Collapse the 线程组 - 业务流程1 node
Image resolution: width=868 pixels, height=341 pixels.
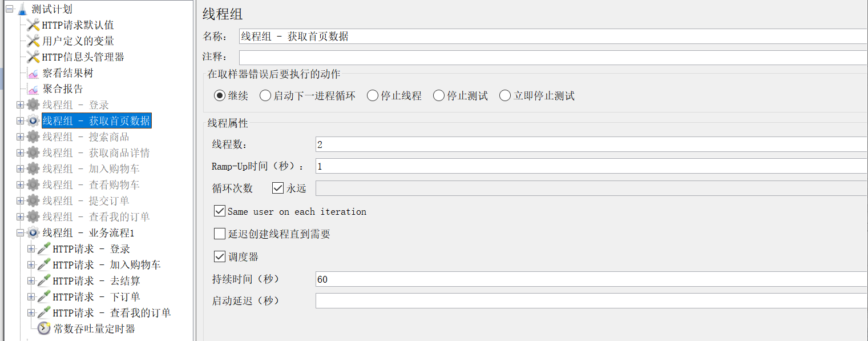click(21, 233)
